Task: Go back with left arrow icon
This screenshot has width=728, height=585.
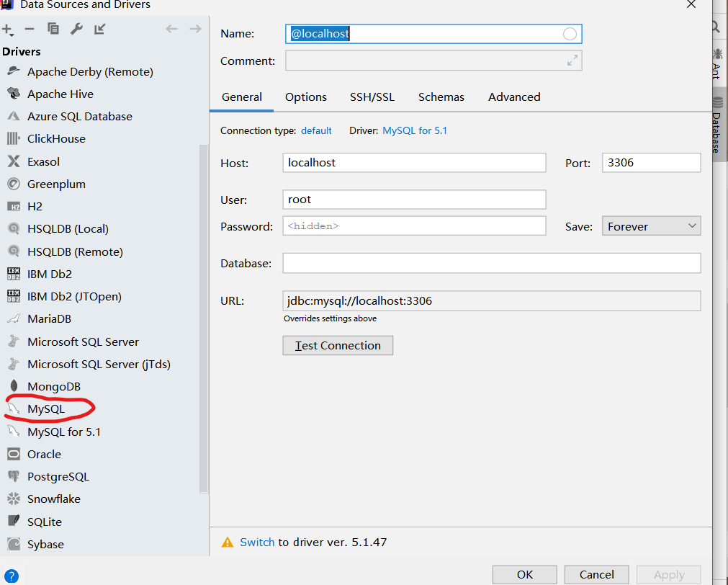Action: tap(172, 29)
